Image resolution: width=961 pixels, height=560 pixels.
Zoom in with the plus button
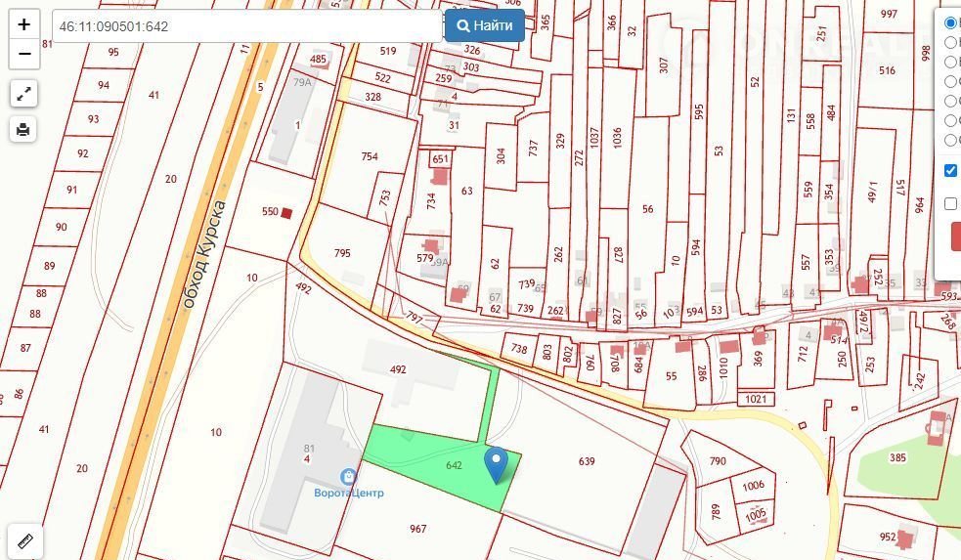pyautogui.click(x=23, y=24)
